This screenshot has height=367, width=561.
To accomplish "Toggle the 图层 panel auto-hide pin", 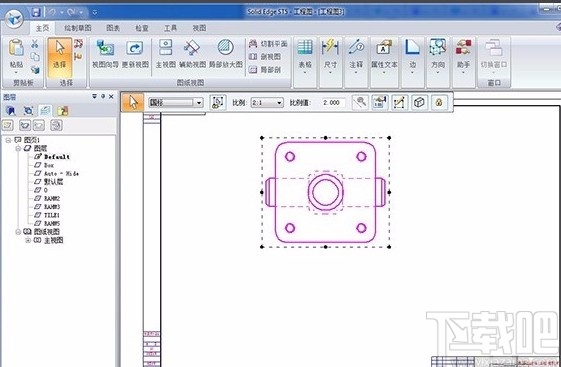I will click(x=103, y=96).
